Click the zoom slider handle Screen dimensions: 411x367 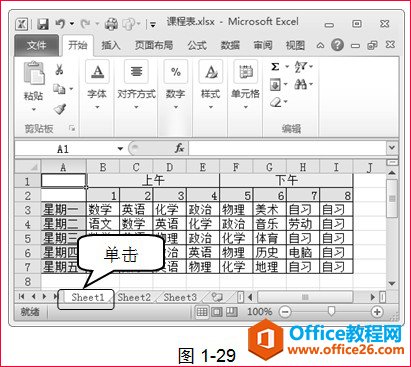coord(331,311)
